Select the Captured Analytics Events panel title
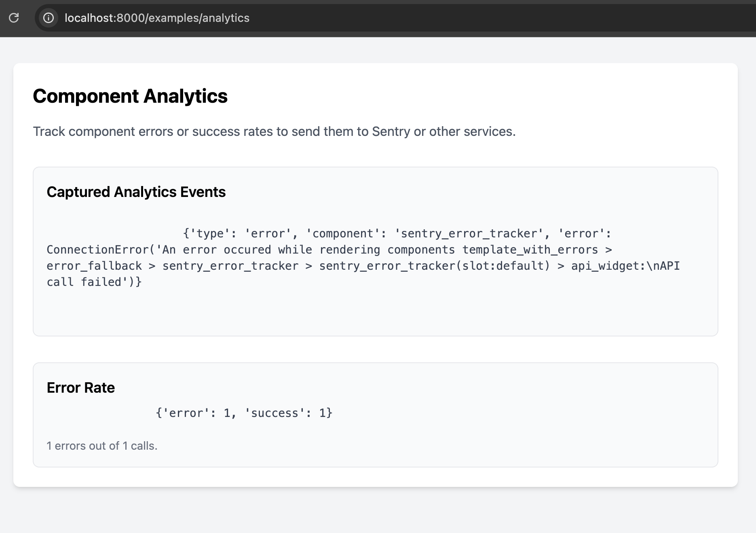 coord(136,192)
